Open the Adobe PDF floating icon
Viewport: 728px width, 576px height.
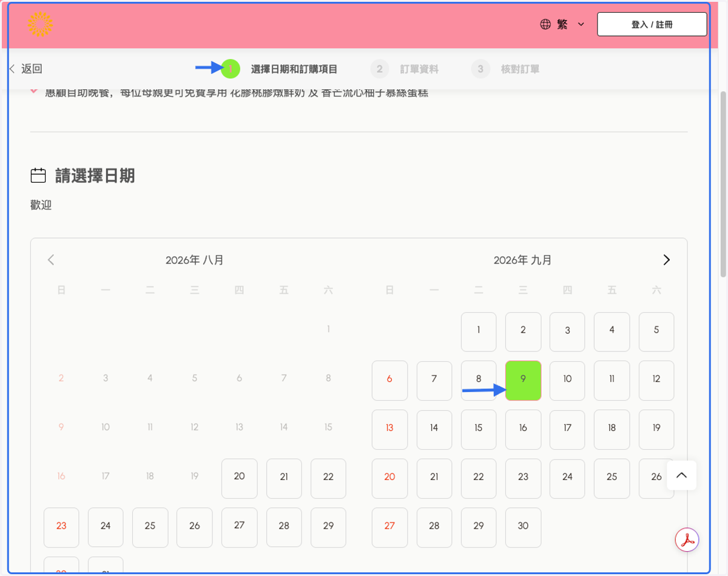click(x=687, y=539)
